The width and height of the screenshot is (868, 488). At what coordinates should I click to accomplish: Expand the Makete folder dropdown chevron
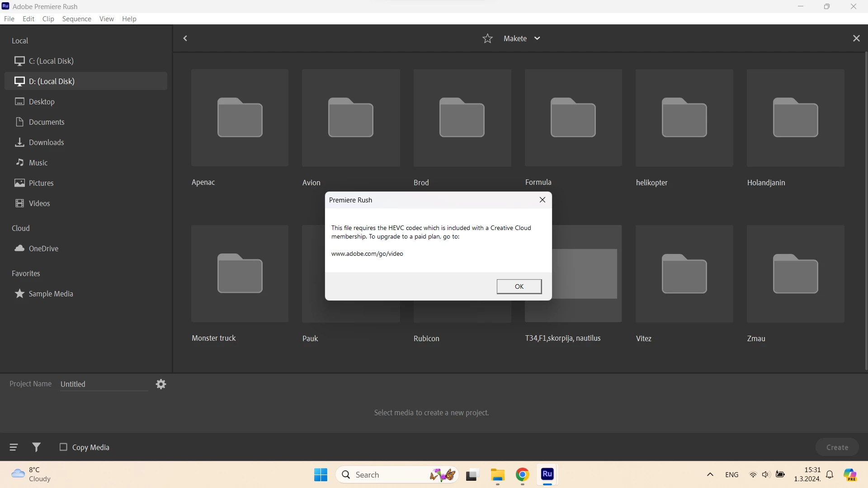[x=537, y=38]
